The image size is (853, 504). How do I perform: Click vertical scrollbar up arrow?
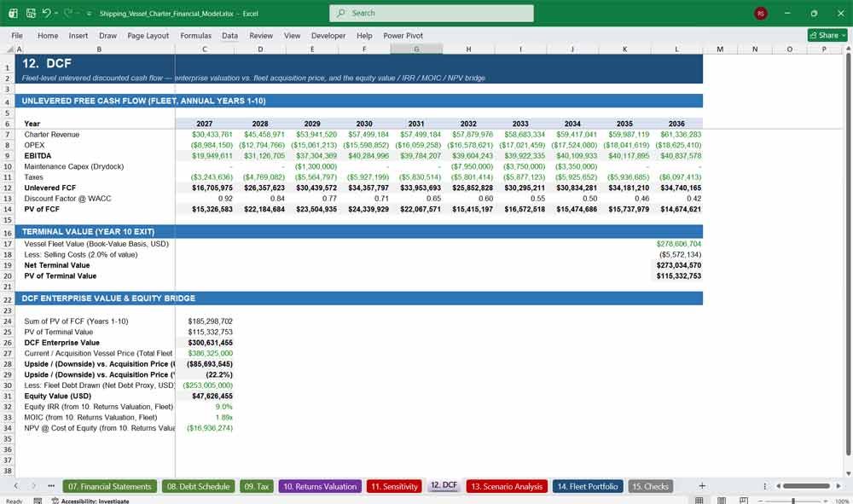point(848,49)
